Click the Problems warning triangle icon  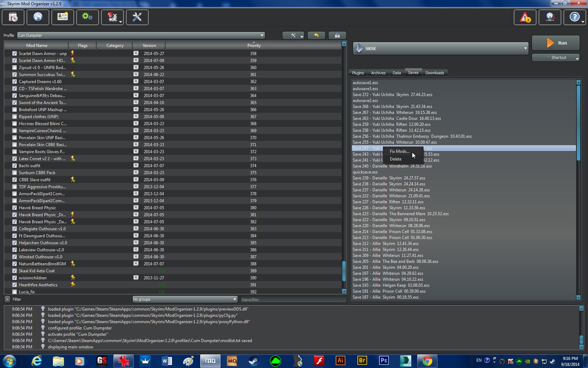tap(525, 17)
